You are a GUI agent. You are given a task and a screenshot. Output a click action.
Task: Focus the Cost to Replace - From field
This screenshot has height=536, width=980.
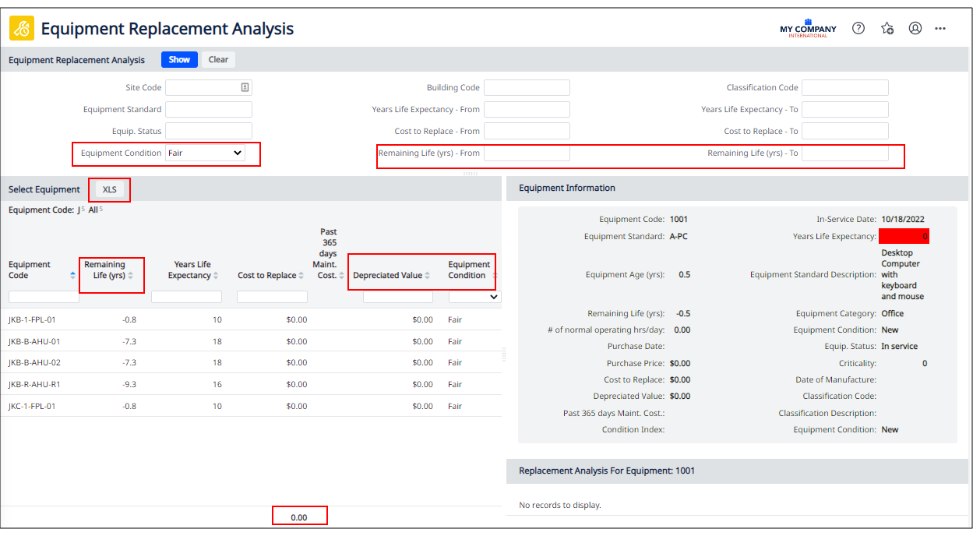pos(527,131)
